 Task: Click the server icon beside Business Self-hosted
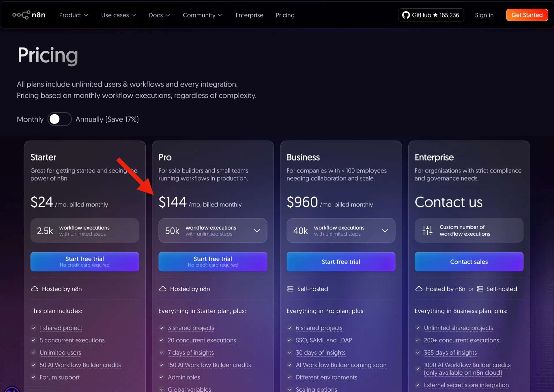coord(290,289)
